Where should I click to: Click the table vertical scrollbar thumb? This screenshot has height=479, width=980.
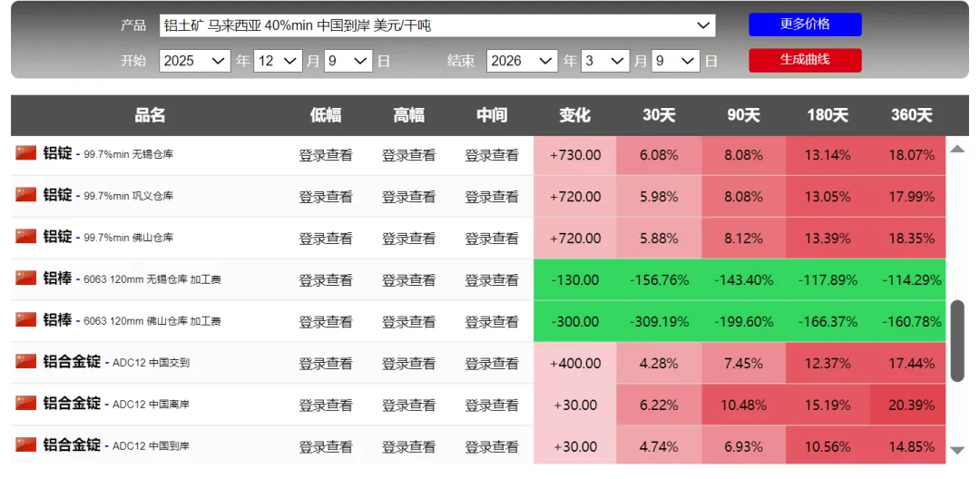[957, 340]
